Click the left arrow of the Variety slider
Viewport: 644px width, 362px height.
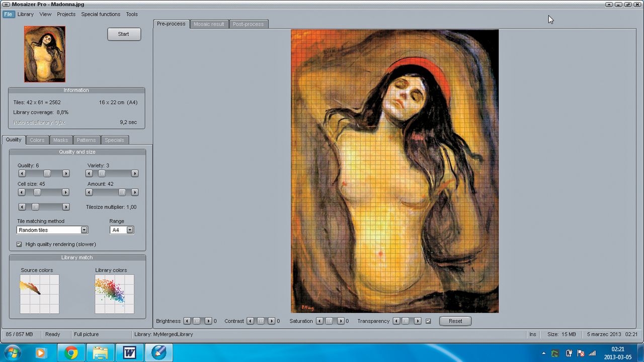90,173
